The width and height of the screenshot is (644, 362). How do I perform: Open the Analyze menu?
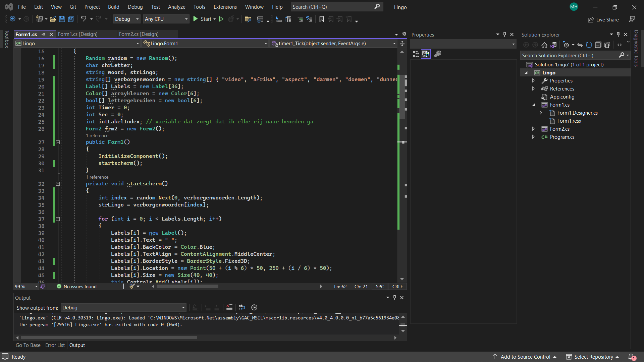[176, 7]
